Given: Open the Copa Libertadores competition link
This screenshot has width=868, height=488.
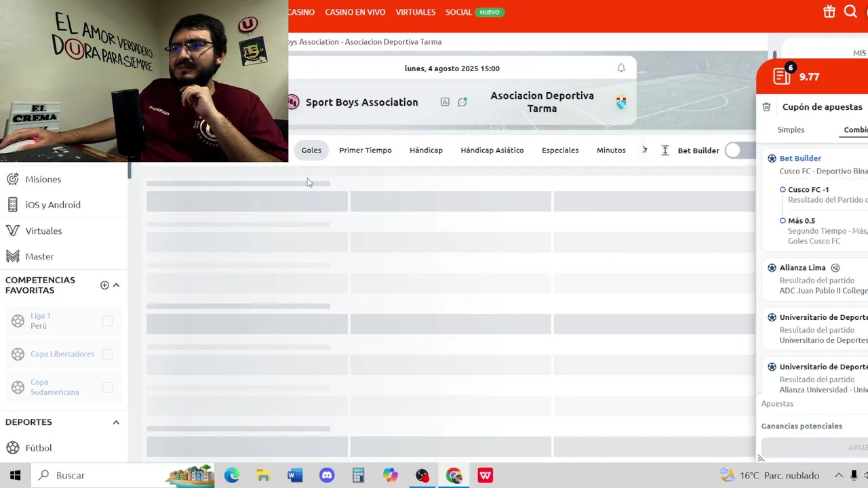Looking at the screenshot, I should click(x=62, y=354).
